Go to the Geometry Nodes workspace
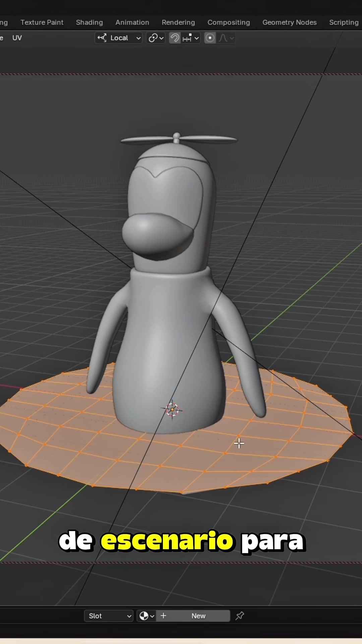The height and width of the screenshot is (644, 362). [290, 22]
